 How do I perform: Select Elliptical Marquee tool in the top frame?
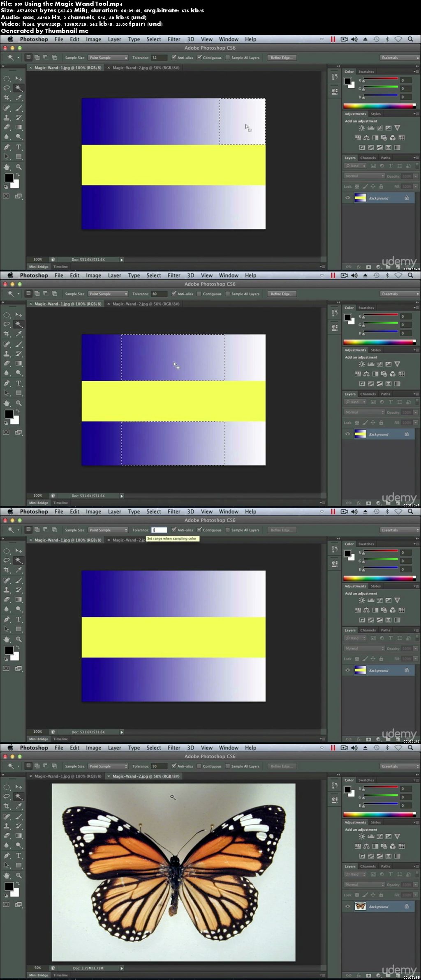point(7,78)
